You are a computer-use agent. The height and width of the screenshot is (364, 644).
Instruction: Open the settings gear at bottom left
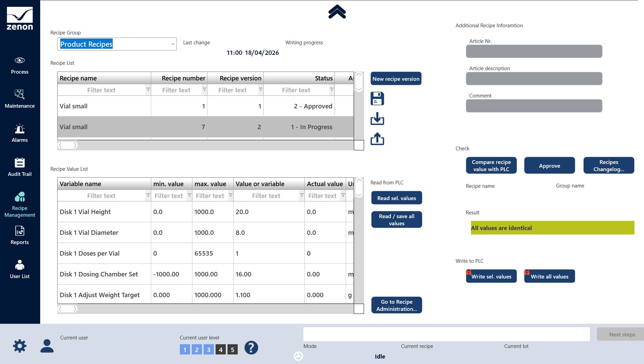point(20,346)
